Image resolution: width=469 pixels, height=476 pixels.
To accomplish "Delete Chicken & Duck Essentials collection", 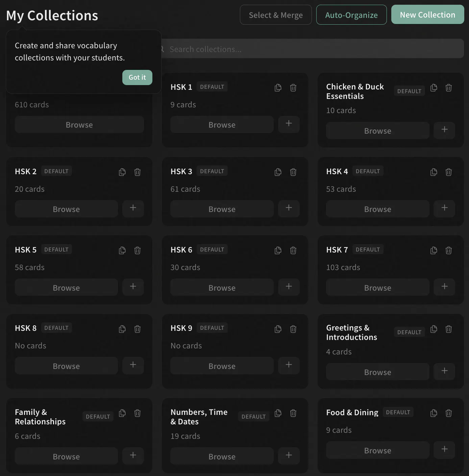I will pos(449,88).
